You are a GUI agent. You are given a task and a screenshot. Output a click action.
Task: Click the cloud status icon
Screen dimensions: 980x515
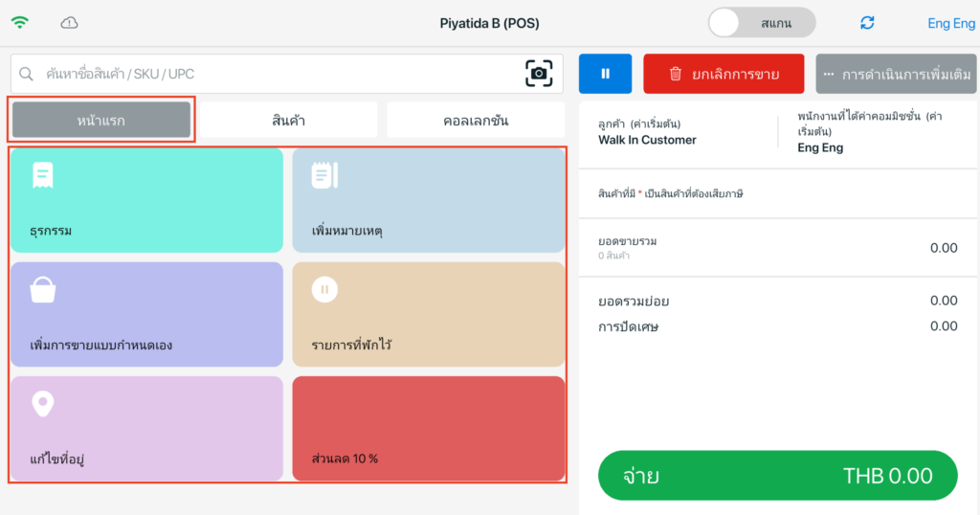click(69, 23)
